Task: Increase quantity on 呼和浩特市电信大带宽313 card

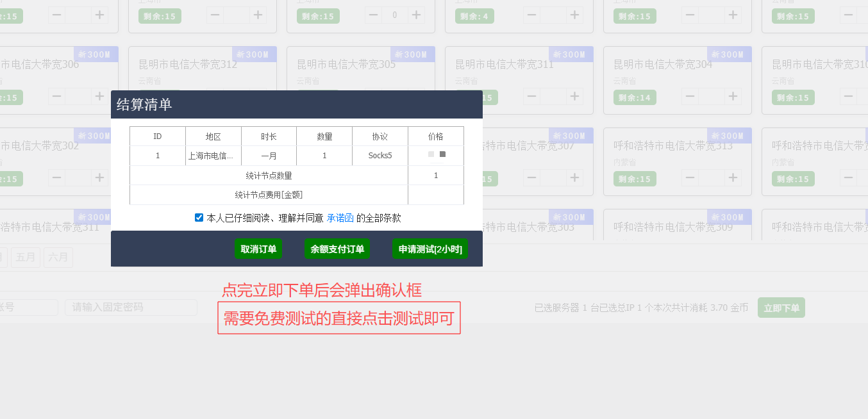Action: [x=733, y=177]
